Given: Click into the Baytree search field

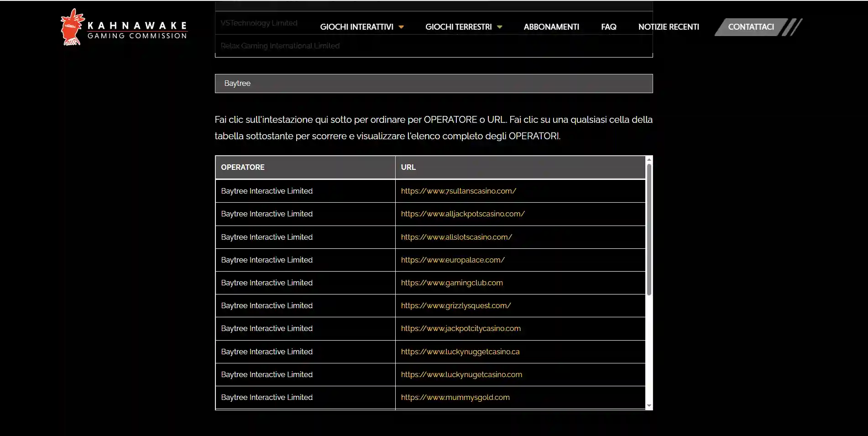Looking at the screenshot, I should 434,84.
